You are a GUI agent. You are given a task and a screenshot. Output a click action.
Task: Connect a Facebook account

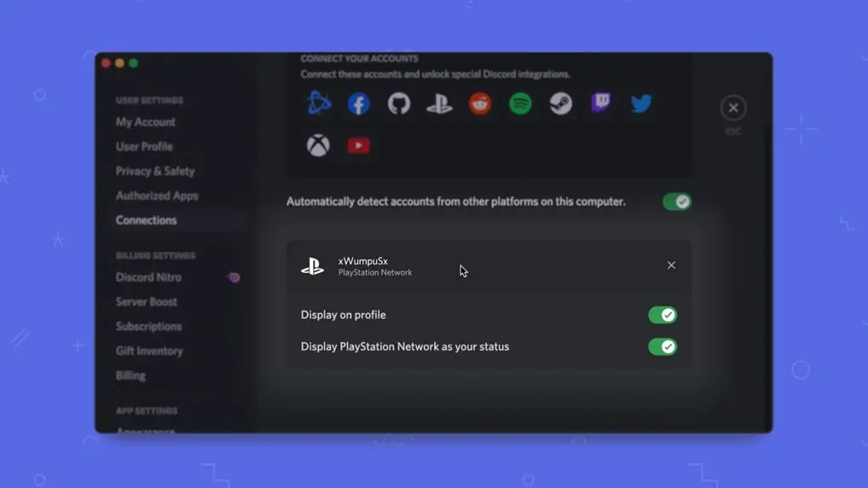click(359, 103)
